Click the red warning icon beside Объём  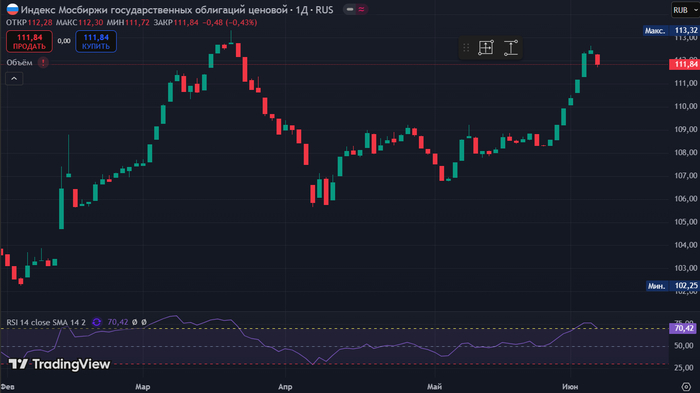43,63
